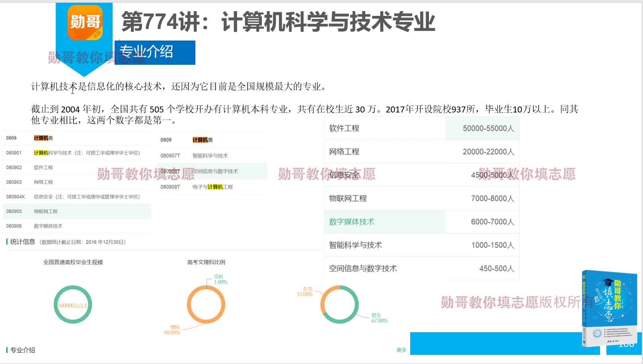Image resolution: width=643 pixels, height=364 pixels.
Task: Select row 080908T 空间信息与数字技术
Action: point(212,171)
